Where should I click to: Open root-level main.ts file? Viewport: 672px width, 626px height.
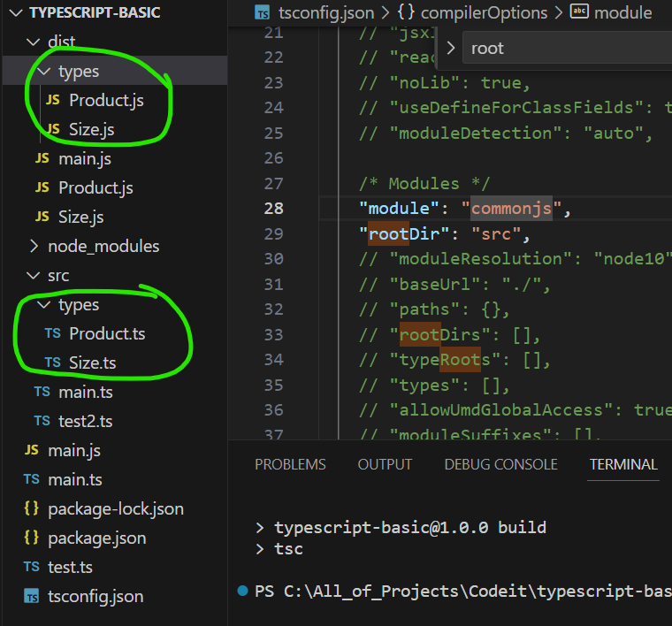75,479
